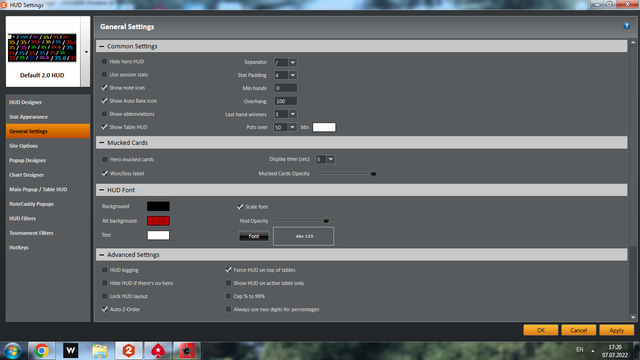The width and height of the screenshot is (640, 360).
Task: Toggle Show Table HUD checkbox
Action: (x=104, y=127)
